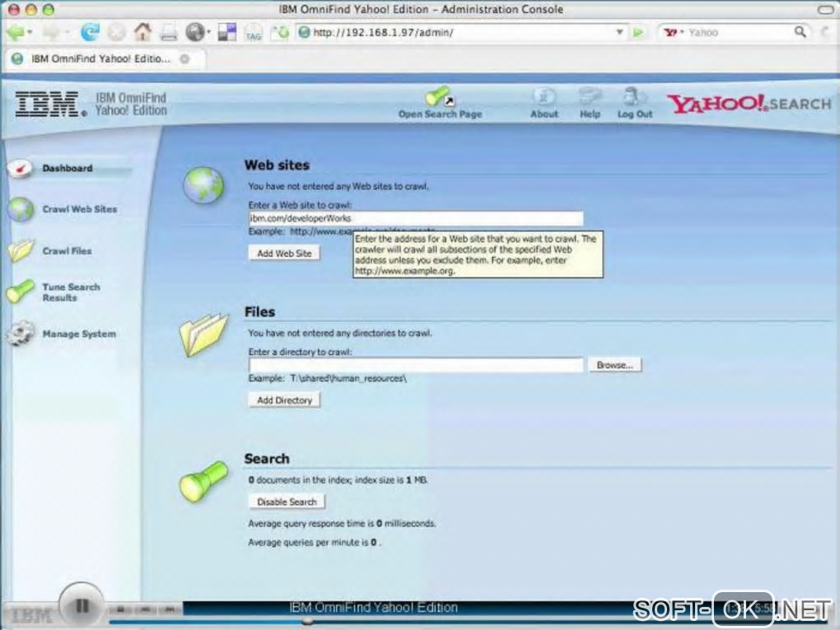The width and height of the screenshot is (840, 630).
Task: Click the IBM logo in the header
Action: (x=51, y=104)
